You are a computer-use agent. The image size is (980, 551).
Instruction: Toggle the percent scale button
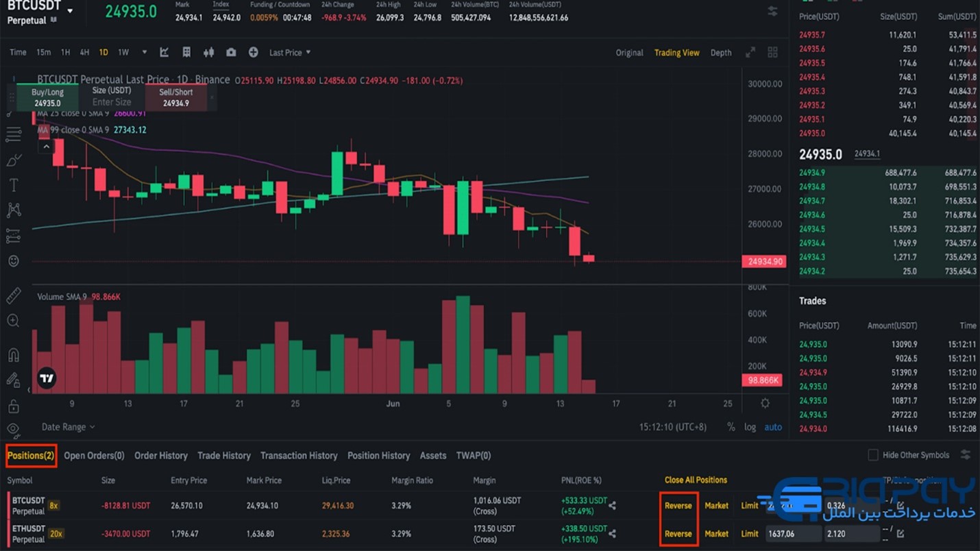731,427
